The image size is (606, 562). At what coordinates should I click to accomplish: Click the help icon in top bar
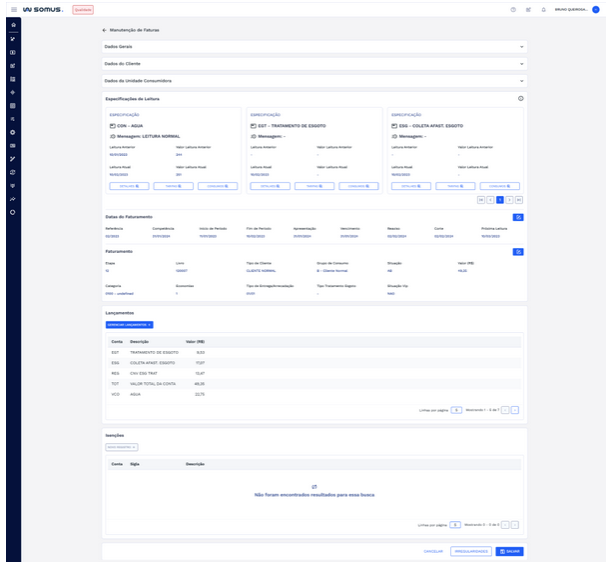coord(513,9)
